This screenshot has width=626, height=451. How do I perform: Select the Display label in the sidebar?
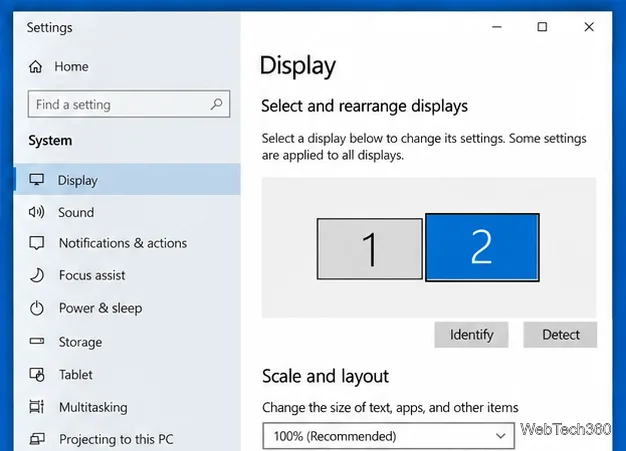tap(78, 180)
